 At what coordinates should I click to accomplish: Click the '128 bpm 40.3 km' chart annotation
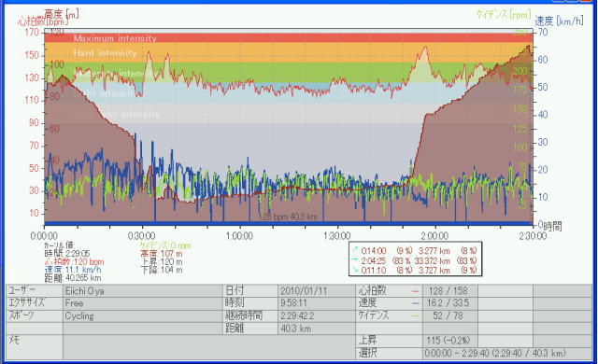(x=288, y=217)
